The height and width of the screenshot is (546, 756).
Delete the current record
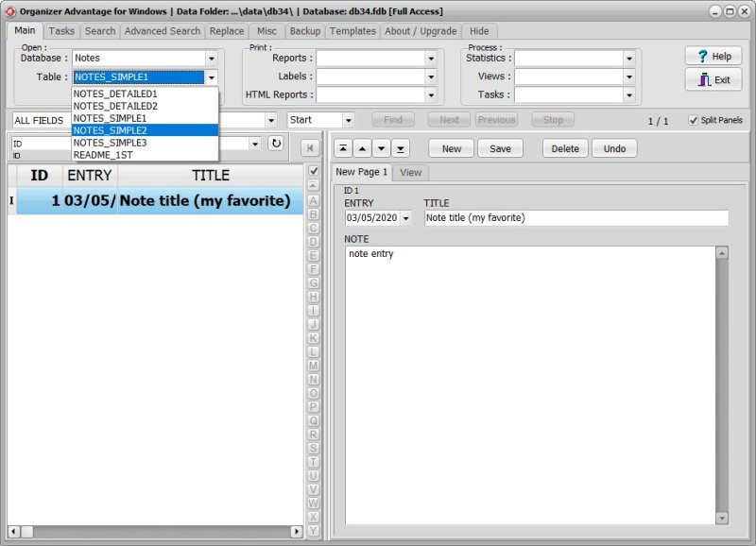tap(565, 148)
